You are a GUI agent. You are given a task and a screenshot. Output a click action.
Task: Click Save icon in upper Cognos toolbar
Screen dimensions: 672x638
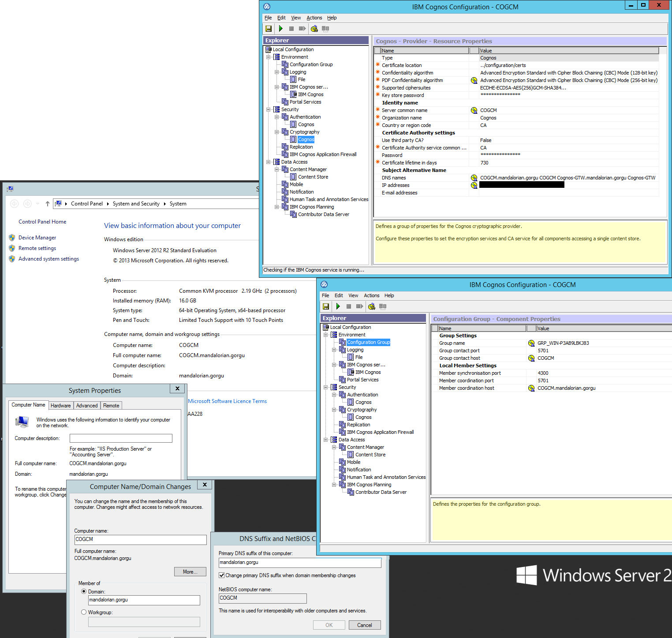coord(269,29)
